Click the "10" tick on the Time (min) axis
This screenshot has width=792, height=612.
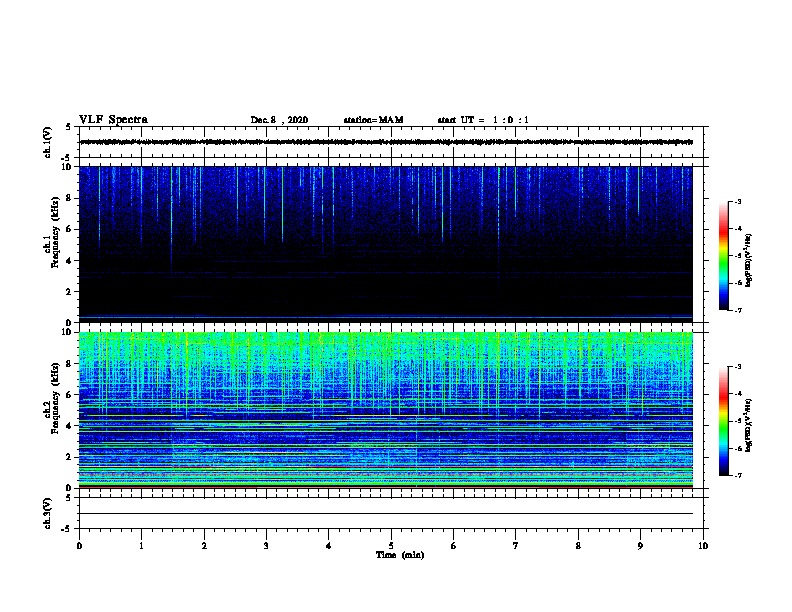coord(703,546)
